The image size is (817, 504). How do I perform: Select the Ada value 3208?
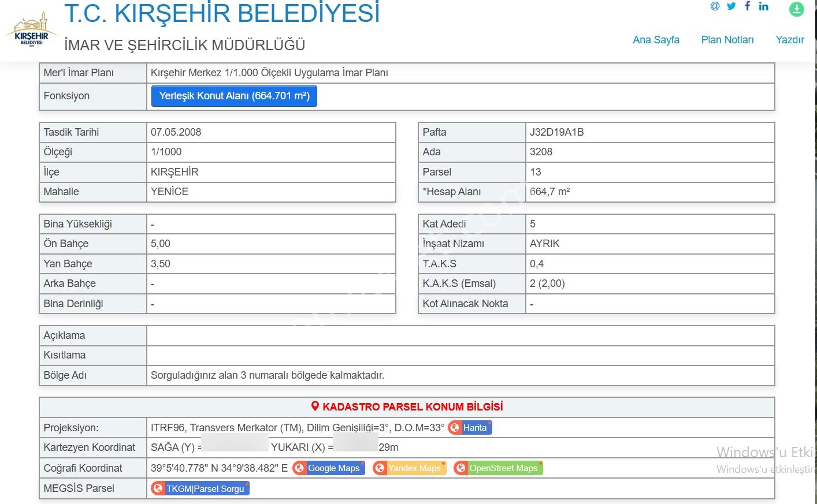click(541, 152)
